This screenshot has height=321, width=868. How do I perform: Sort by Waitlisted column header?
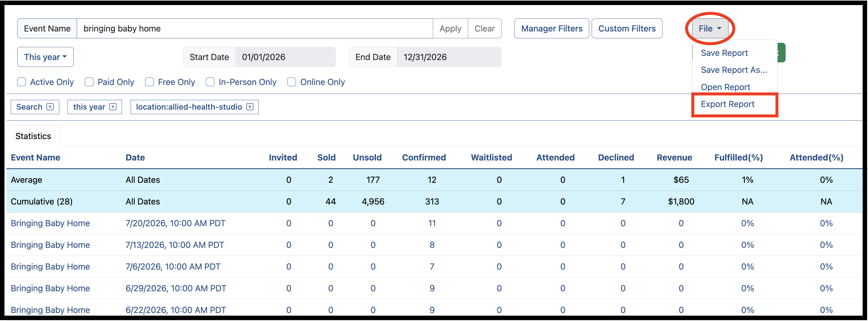tap(491, 157)
